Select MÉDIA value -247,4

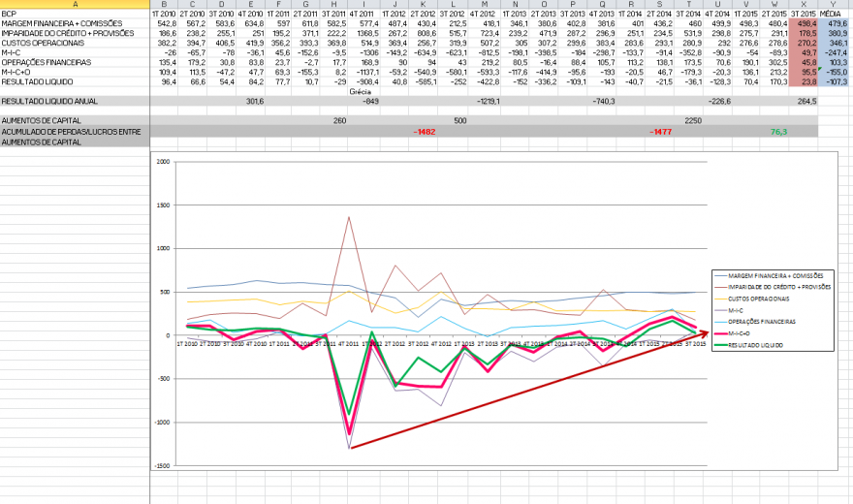(x=833, y=52)
